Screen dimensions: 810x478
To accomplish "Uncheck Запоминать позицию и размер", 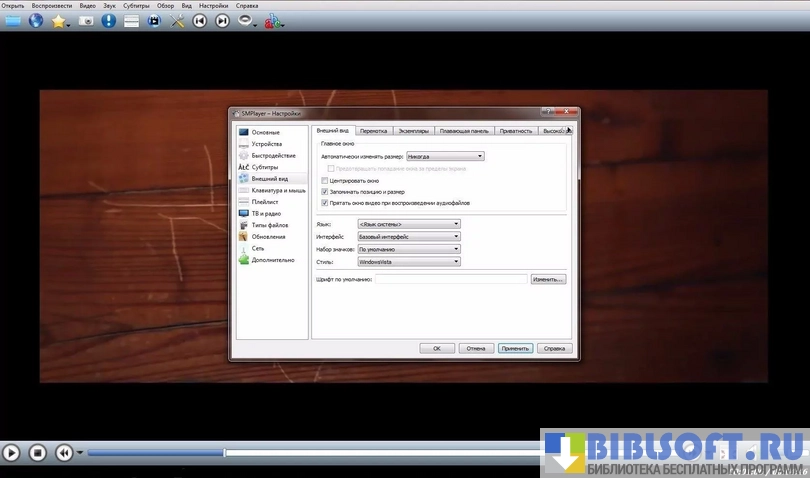I will click(x=325, y=191).
